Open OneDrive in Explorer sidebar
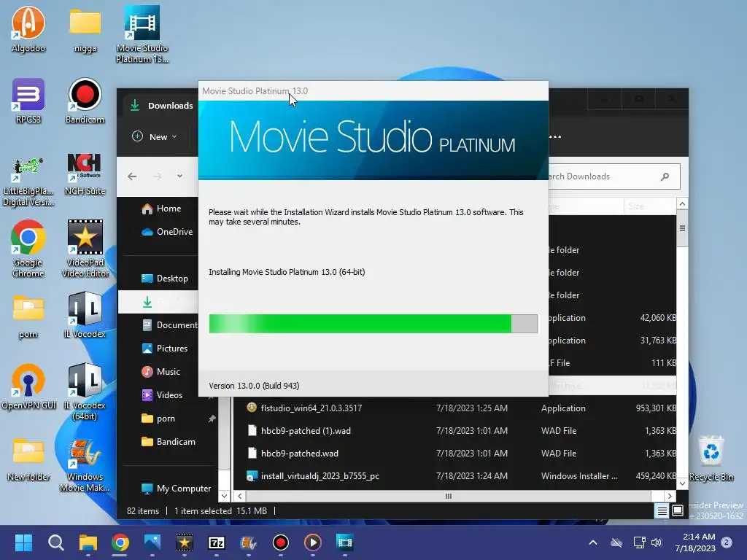Image resolution: width=747 pixels, height=560 pixels. [x=167, y=232]
